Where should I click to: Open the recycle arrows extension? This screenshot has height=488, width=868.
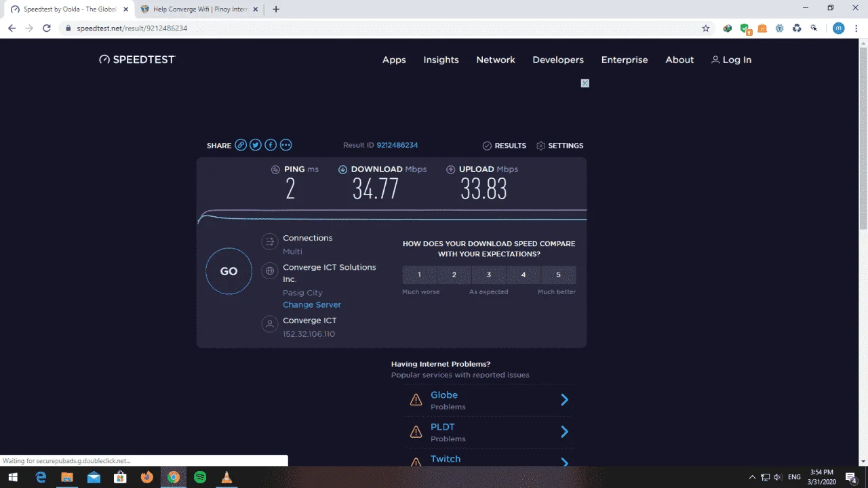click(797, 28)
